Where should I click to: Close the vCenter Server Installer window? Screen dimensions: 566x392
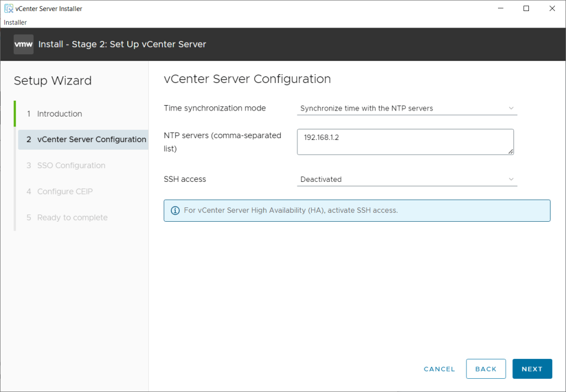tap(552, 8)
